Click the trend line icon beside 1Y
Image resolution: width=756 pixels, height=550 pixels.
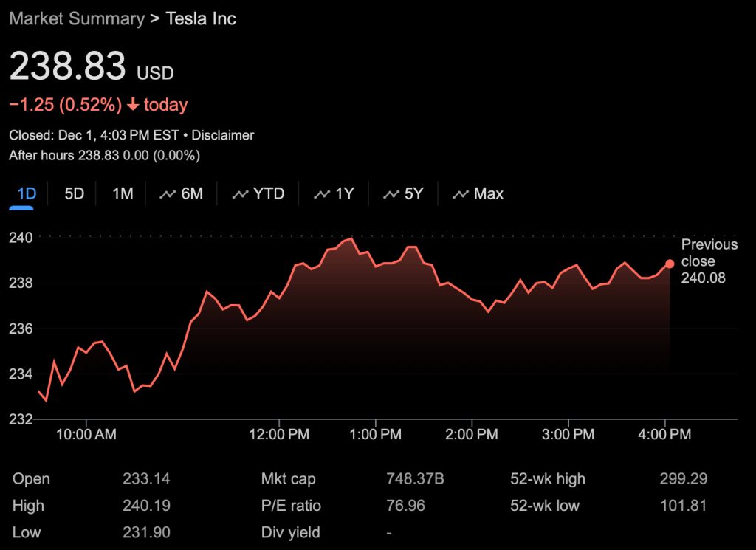coord(322,194)
